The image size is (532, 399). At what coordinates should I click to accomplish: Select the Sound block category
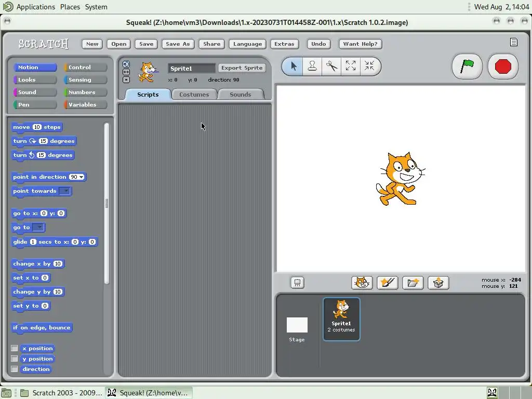click(x=35, y=92)
